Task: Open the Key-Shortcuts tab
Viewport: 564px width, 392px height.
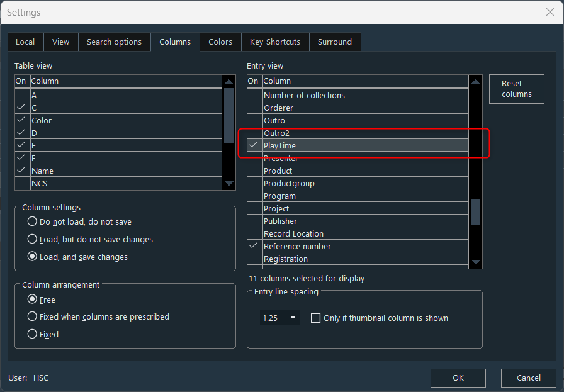Action: click(274, 42)
